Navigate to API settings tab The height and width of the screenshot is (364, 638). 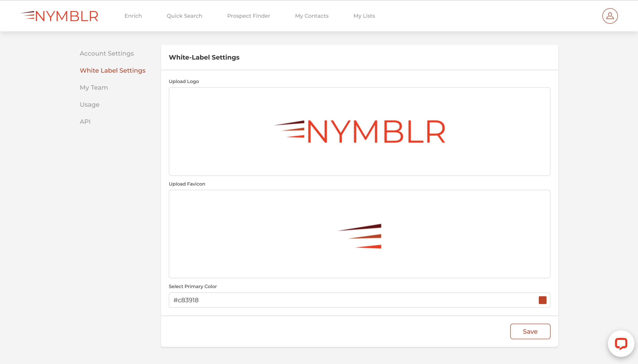pos(85,122)
